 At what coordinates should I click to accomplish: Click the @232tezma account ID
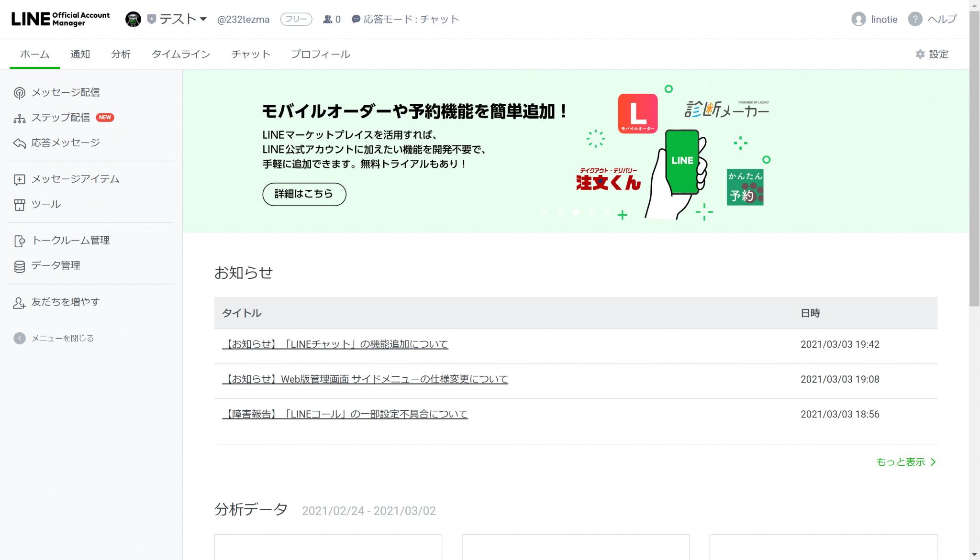click(243, 20)
